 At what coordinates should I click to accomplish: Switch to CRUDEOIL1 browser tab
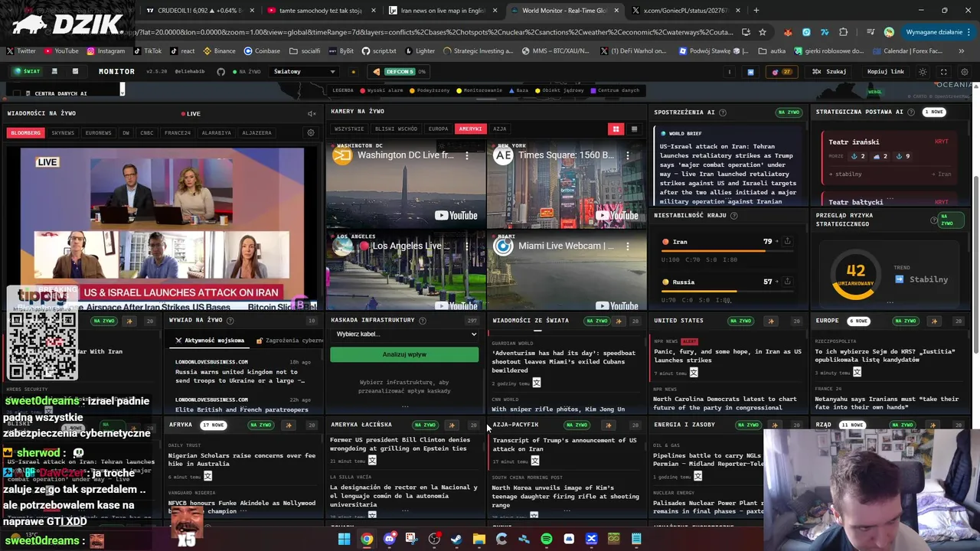pyautogui.click(x=198, y=11)
